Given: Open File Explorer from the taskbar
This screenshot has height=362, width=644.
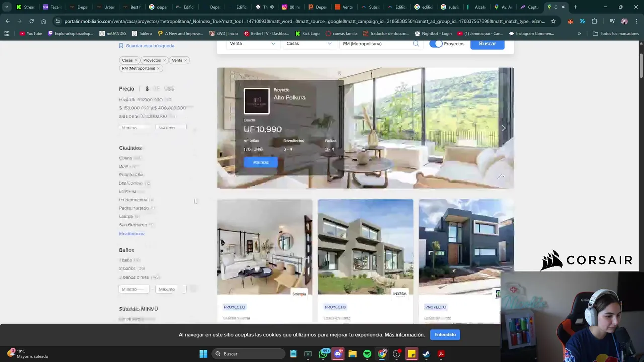Looking at the screenshot, I should [353, 354].
